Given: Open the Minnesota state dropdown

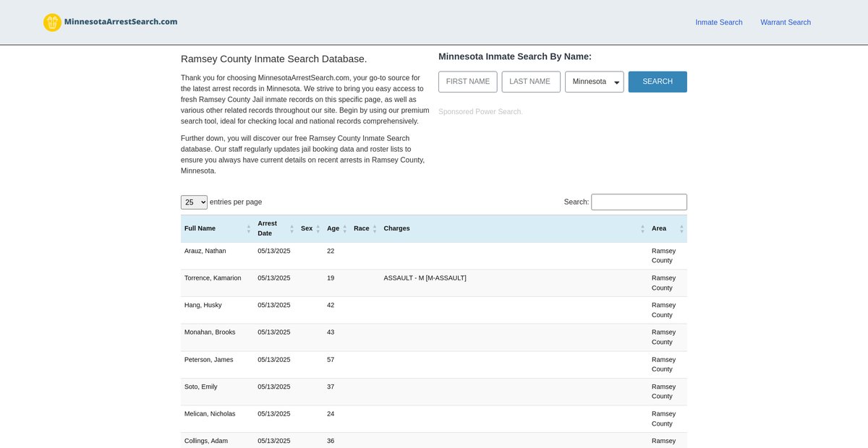Looking at the screenshot, I should (594, 82).
